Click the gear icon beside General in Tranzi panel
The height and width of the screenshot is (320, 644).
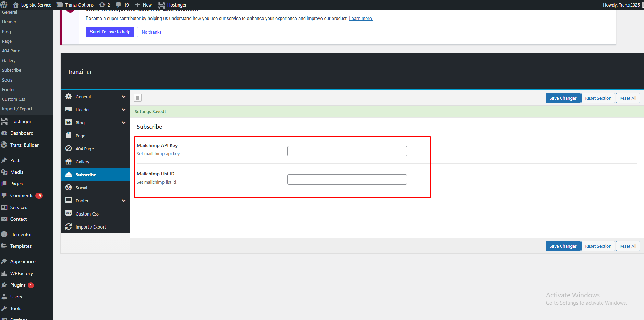coord(69,97)
